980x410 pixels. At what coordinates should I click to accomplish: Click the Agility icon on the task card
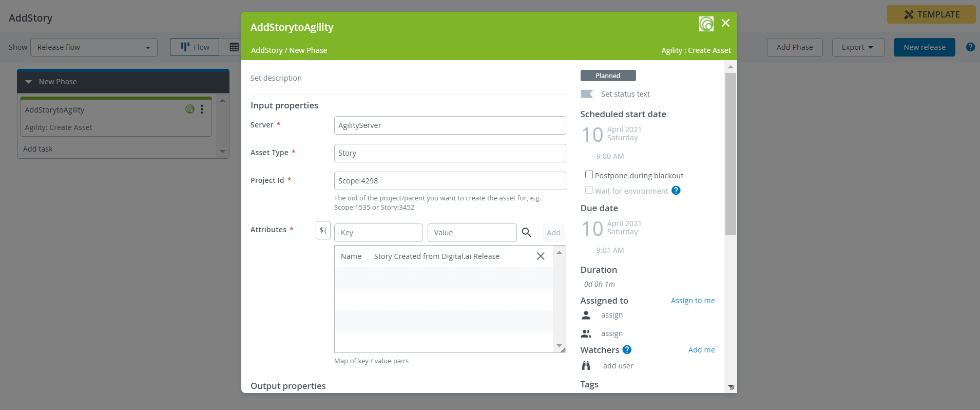(x=190, y=109)
